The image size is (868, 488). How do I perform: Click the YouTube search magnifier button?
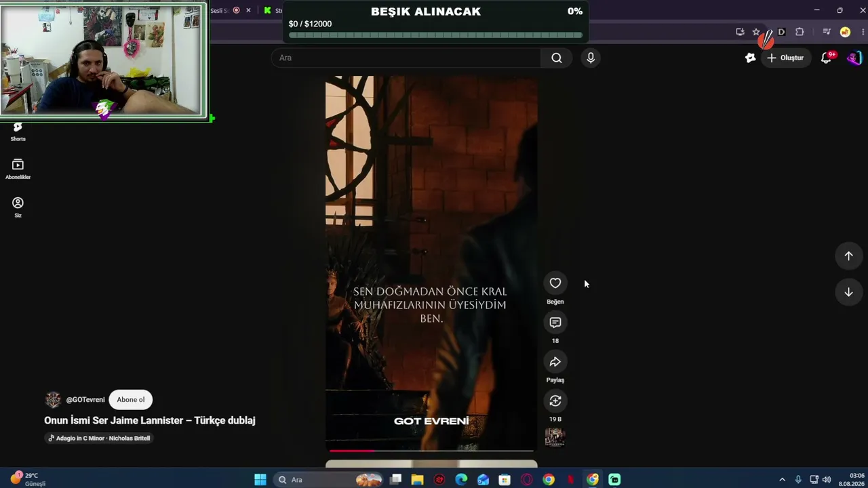[x=557, y=58]
